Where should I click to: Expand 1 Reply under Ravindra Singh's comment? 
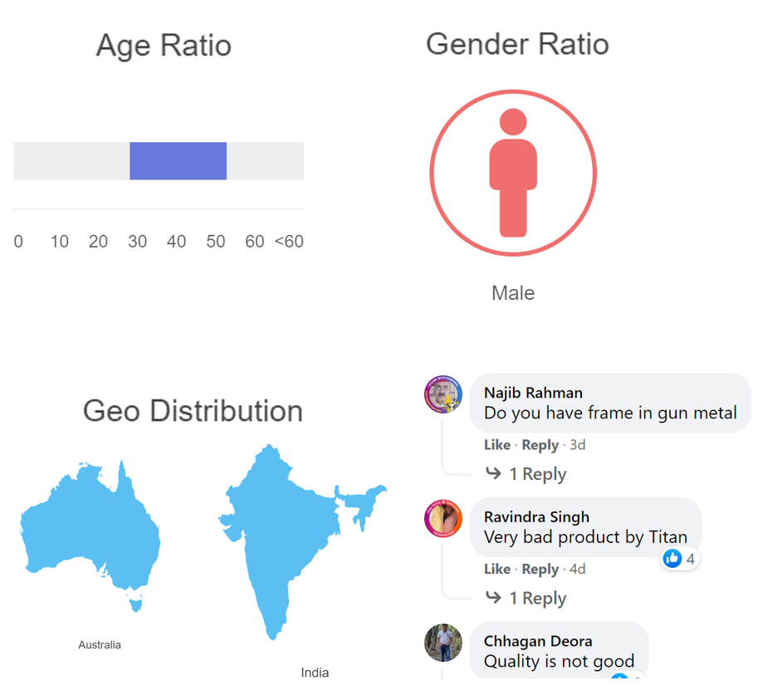pos(537,598)
